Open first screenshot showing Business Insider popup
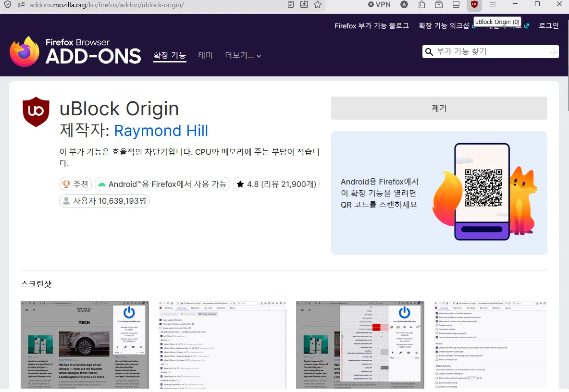Viewport: 569px width, 392px height. pos(85,345)
